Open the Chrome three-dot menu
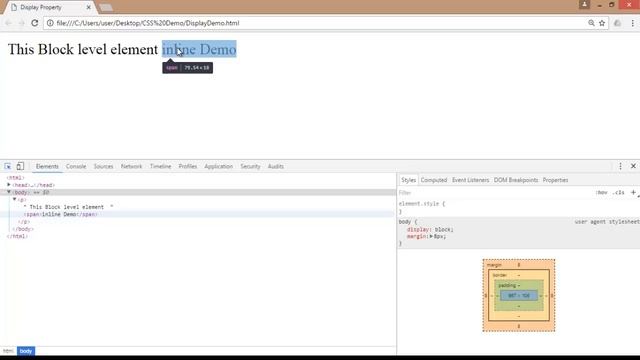The width and height of the screenshot is (640, 360). (633, 23)
